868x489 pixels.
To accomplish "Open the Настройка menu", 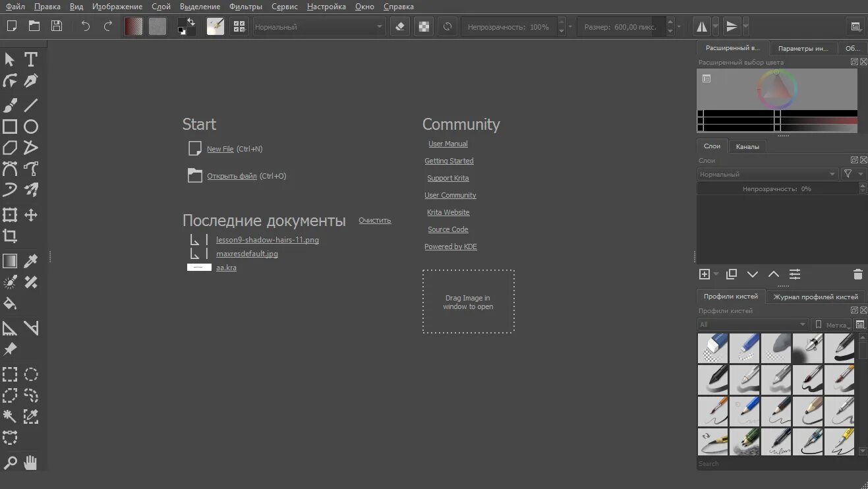I will tap(326, 7).
